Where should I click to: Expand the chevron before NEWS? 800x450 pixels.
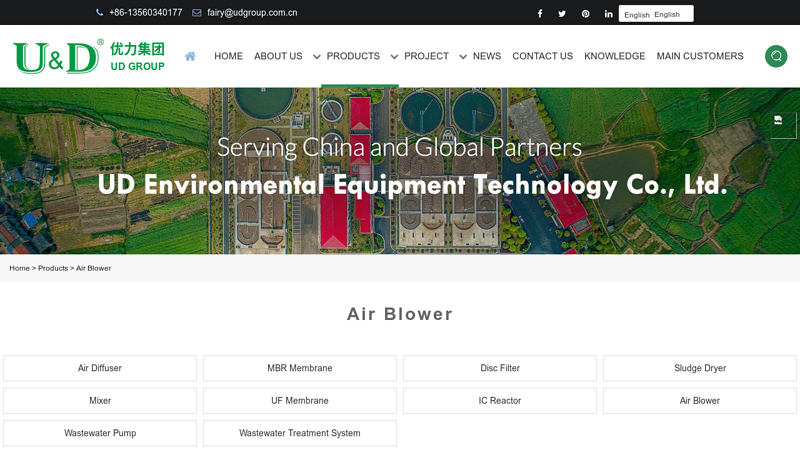[x=463, y=57]
